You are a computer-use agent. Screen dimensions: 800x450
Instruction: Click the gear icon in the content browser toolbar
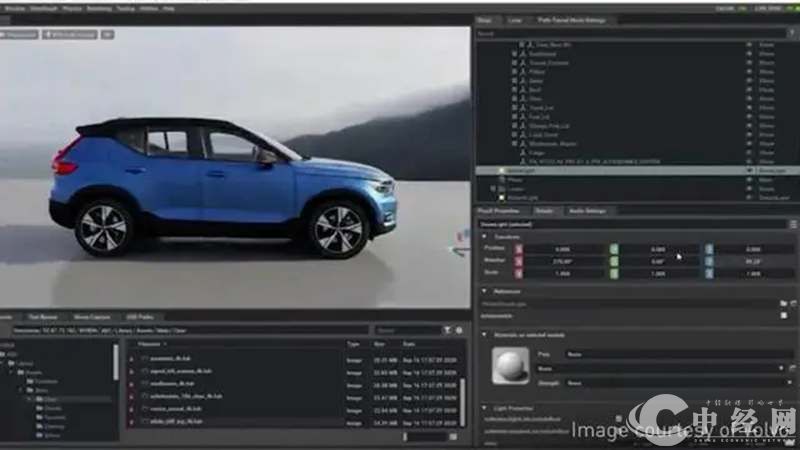pos(459,329)
